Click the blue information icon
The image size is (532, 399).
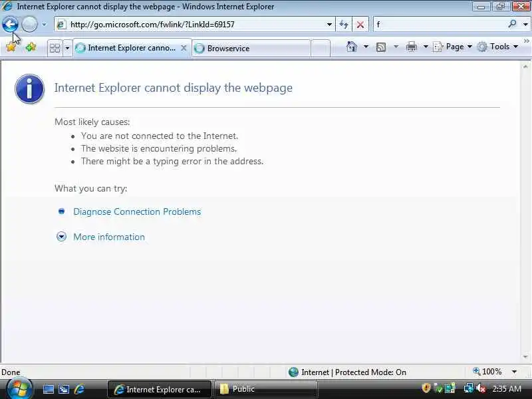[x=29, y=88]
